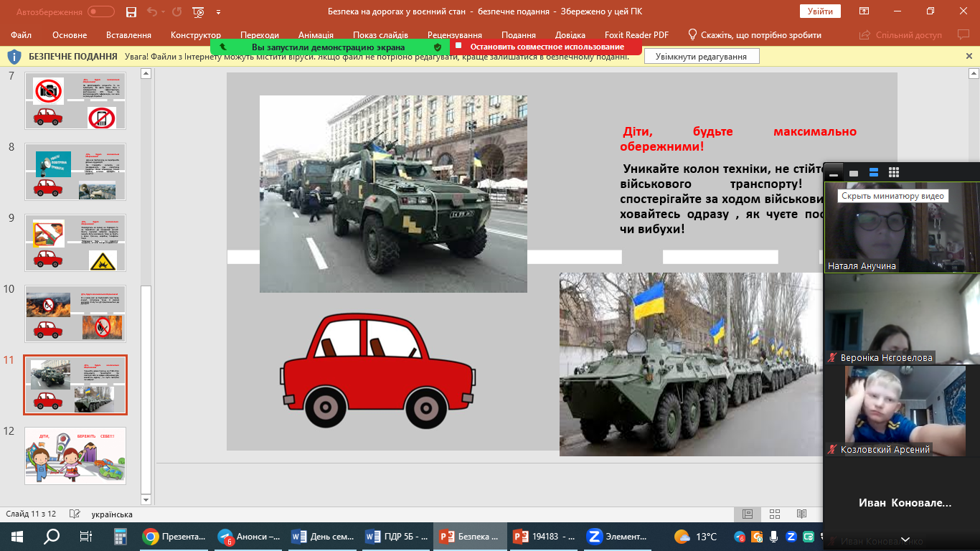Screen dimensions: 980x551
Task: Click the protected view shield info icon
Action: [14, 57]
